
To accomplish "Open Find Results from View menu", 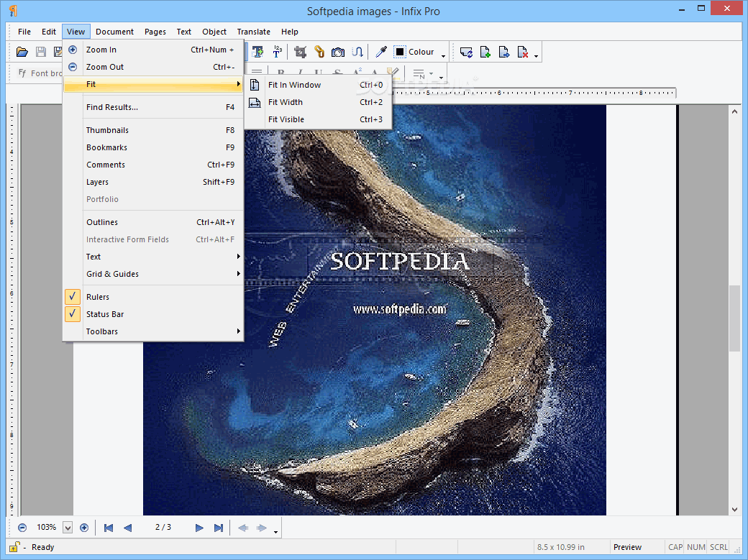I will click(x=154, y=107).
